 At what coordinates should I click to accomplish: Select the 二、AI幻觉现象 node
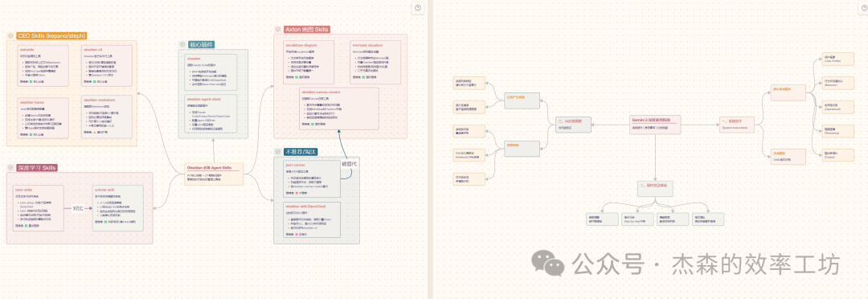pos(574,124)
